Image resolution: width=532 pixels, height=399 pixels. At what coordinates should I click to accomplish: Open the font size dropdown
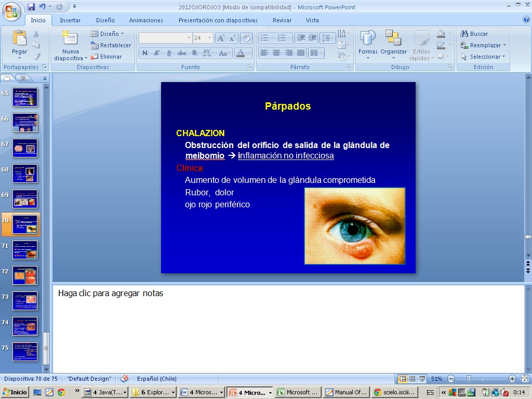click(210, 38)
